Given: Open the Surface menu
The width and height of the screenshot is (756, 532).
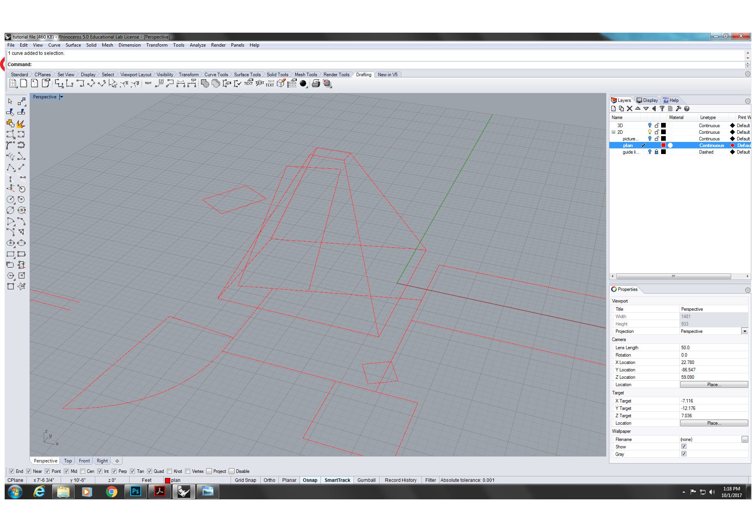Looking at the screenshot, I should 73,45.
